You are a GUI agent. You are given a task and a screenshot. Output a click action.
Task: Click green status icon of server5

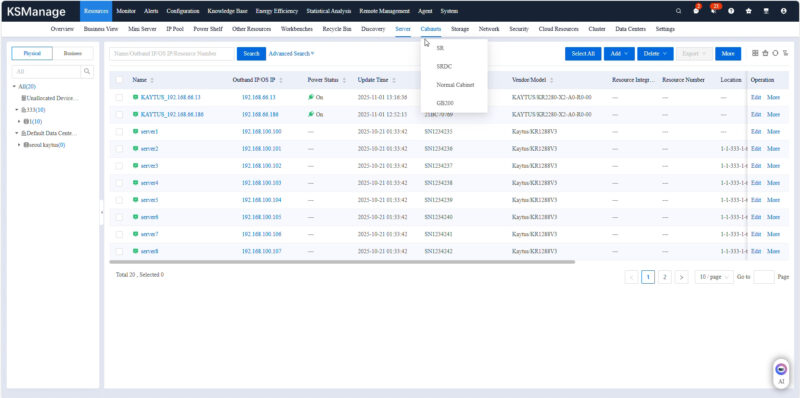135,200
